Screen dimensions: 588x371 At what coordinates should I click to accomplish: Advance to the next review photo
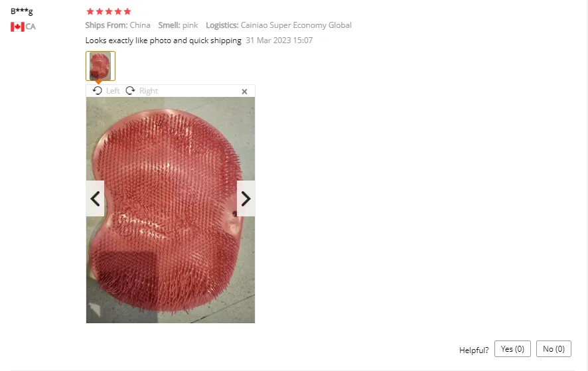[246, 198]
